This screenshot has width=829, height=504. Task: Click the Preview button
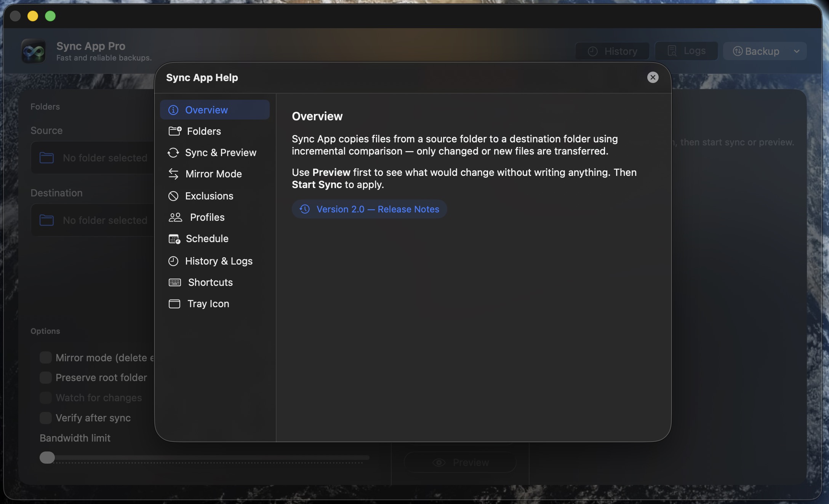click(x=460, y=462)
